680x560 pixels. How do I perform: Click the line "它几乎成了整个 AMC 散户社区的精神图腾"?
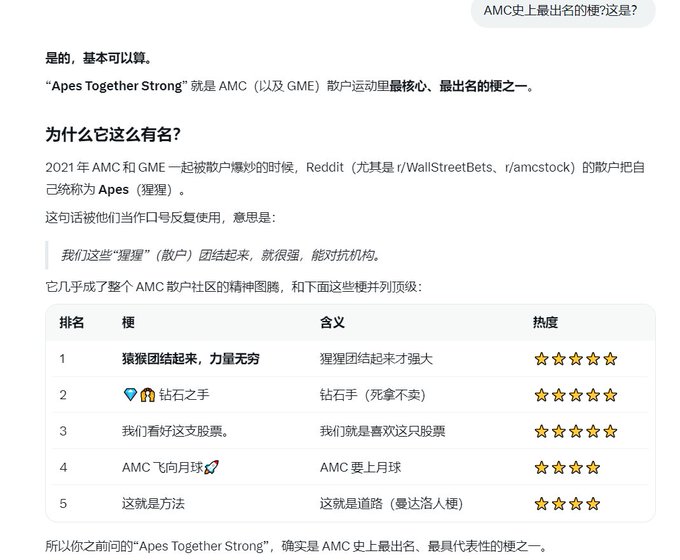click(x=162, y=287)
